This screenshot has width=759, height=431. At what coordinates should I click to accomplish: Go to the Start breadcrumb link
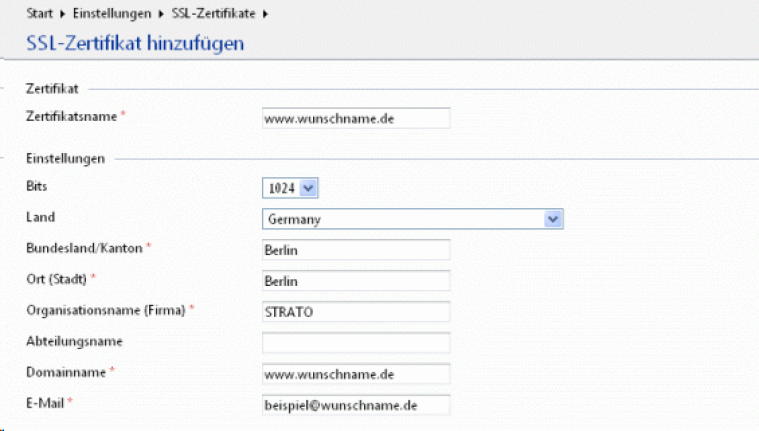coord(39,14)
